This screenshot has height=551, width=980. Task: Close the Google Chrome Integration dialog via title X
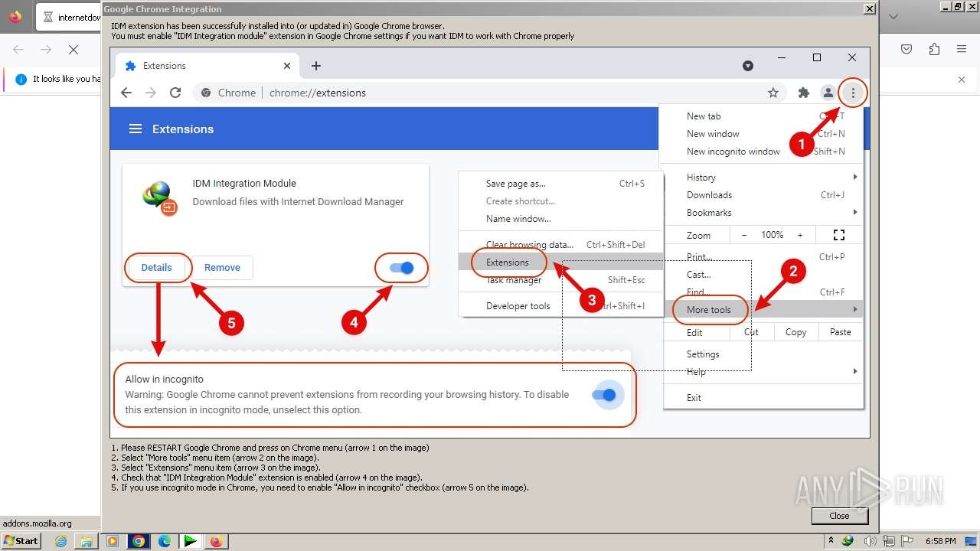[x=869, y=9]
